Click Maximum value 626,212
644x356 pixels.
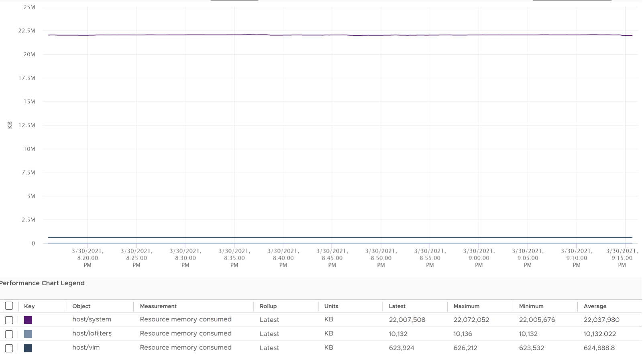[x=465, y=348]
